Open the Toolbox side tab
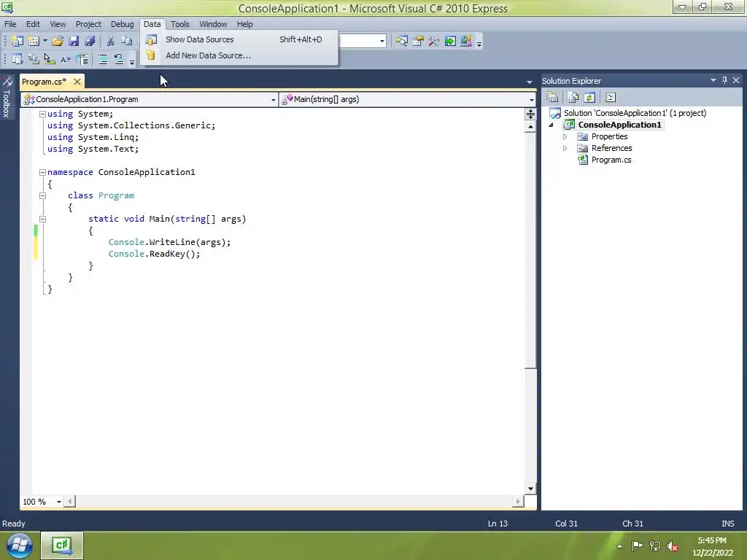747x560 pixels. click(x=7, y=98)
